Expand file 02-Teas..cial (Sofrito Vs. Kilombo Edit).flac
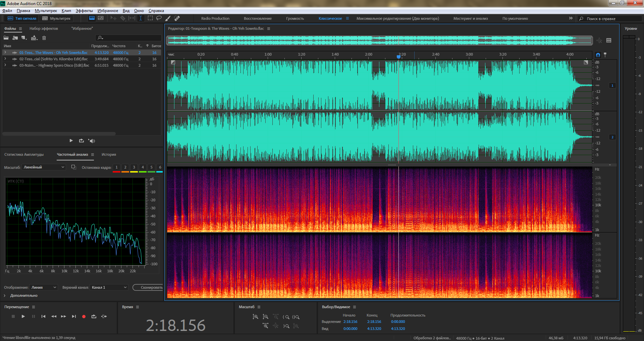This screenshot has width=644, height=341. pyautogui.click(x=5, y=59)
